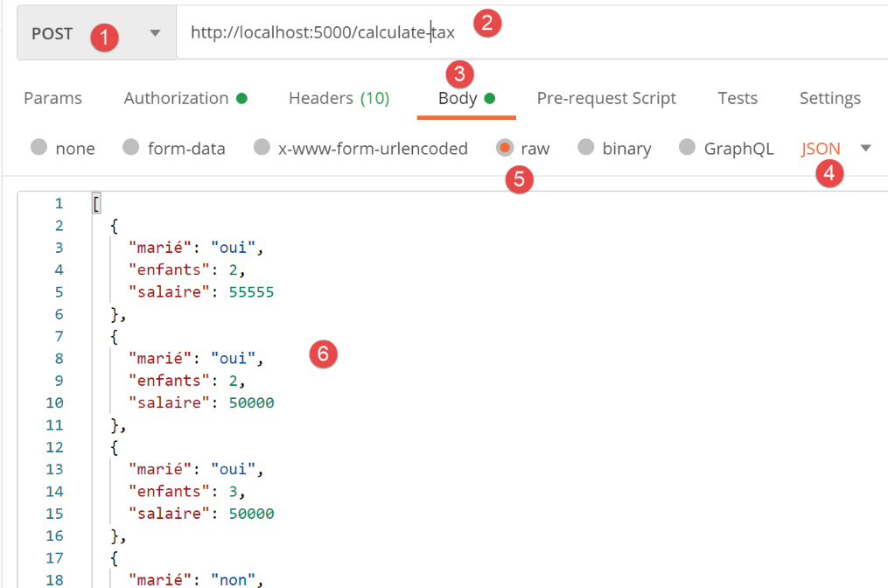Select the none body type radio

(x=38, y=148)
